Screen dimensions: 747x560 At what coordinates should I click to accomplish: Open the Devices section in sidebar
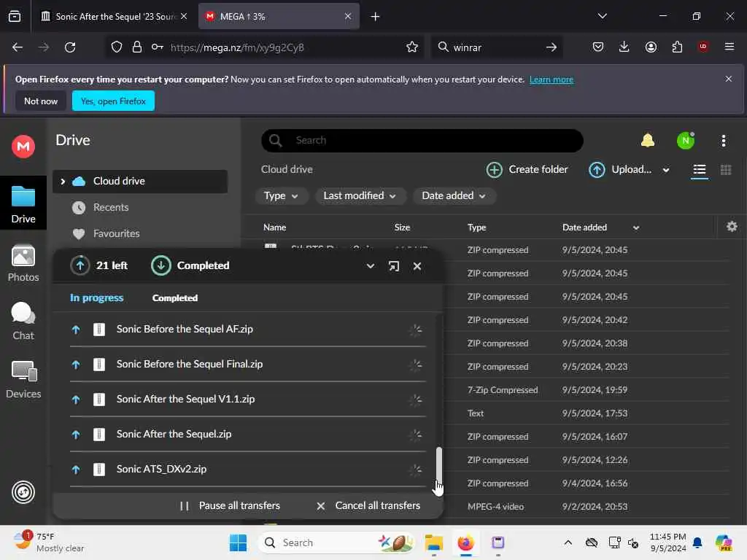click(23, 379)
